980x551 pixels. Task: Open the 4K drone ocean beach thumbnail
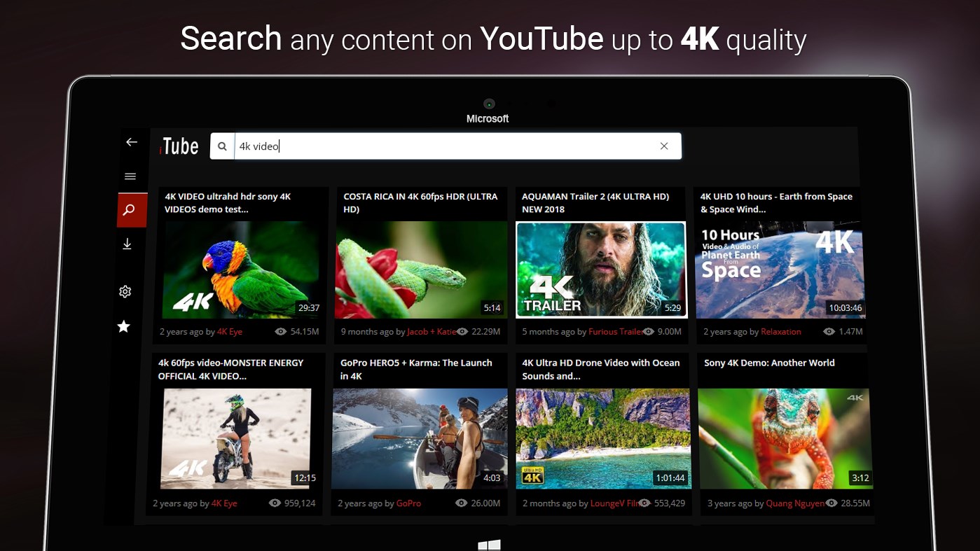click(602, 438)
